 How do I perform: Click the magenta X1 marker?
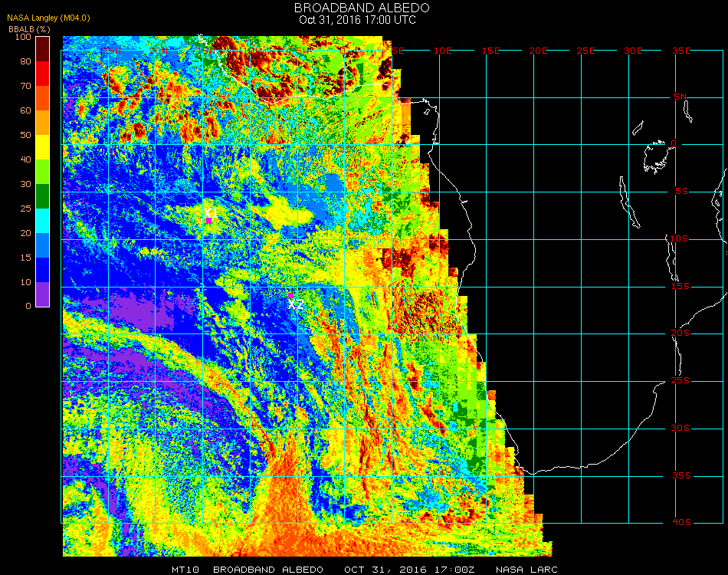point(208,220)
